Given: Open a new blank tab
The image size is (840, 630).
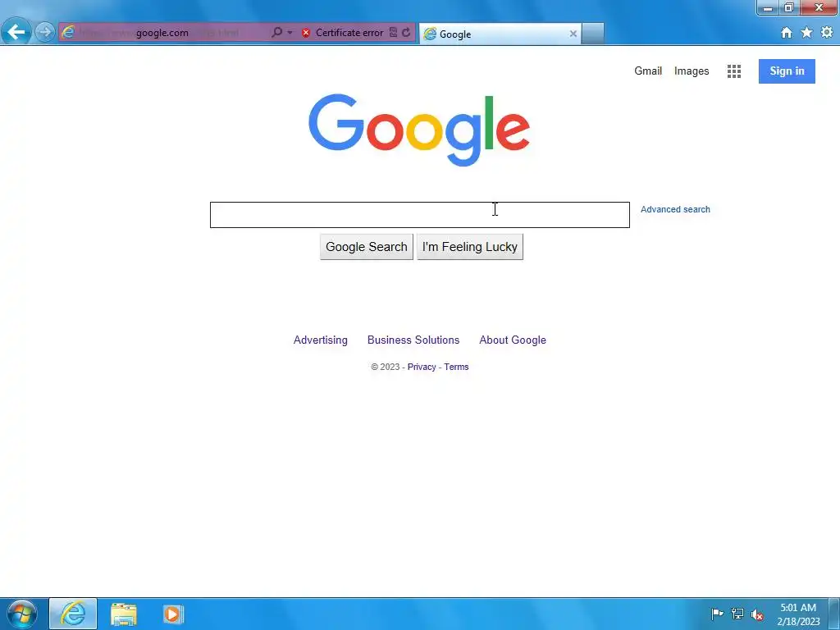Looking at the screenshot, I should (x=593, y=34).
